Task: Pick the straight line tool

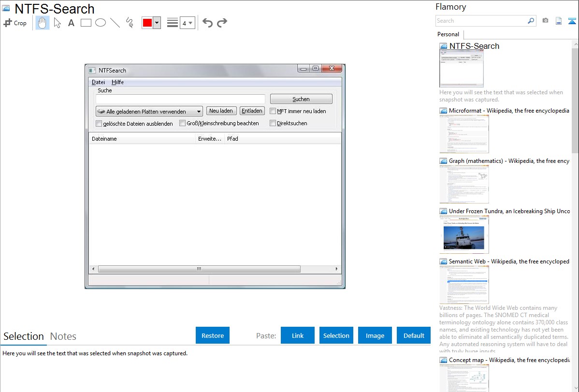Action: click(x=115, y=23)
